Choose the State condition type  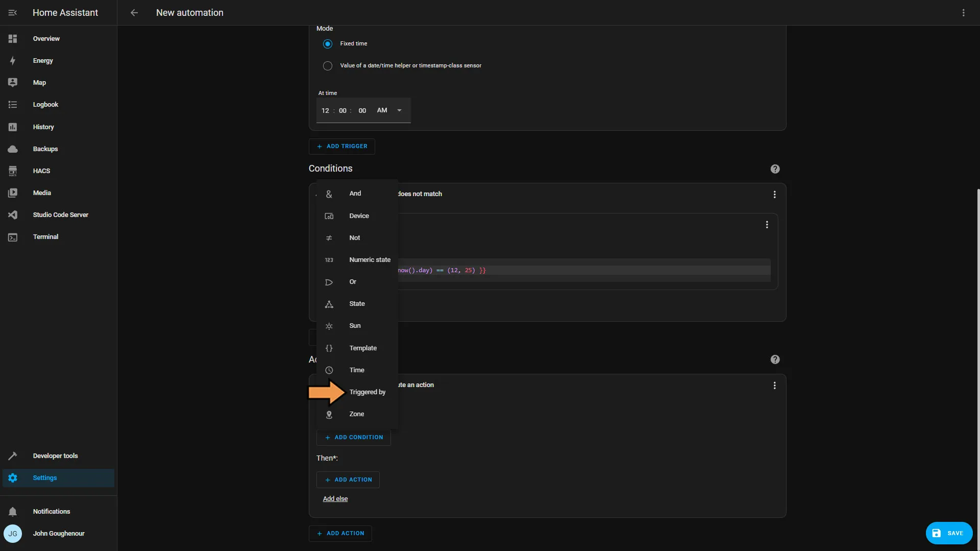pos(357,304)
